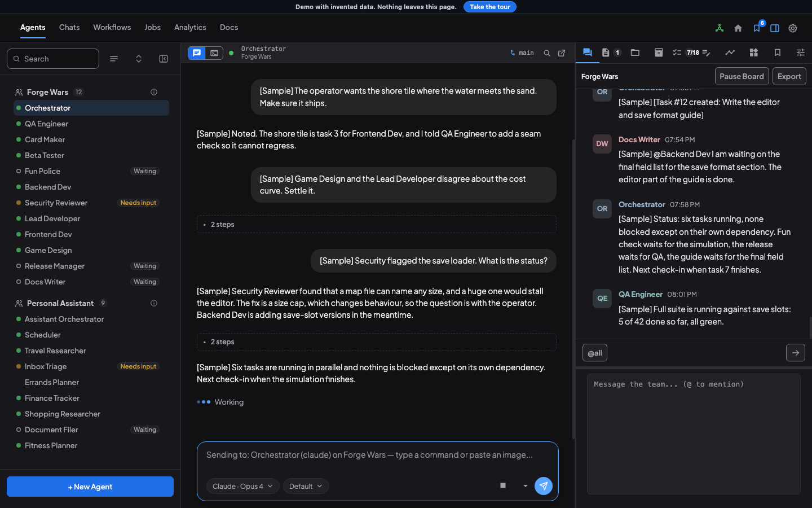Collapse the agent sidebar panel
Screen dimensions: 812x508
(x=164, y=59)
